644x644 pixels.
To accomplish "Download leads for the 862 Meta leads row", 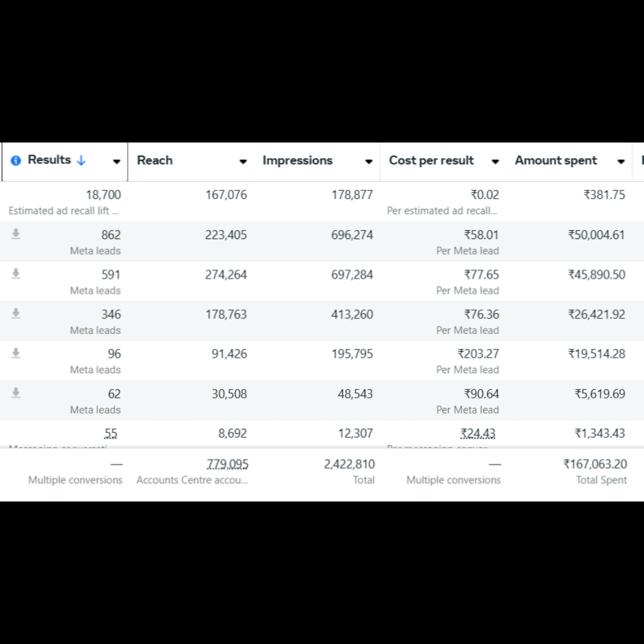I will tap(16, 234).
